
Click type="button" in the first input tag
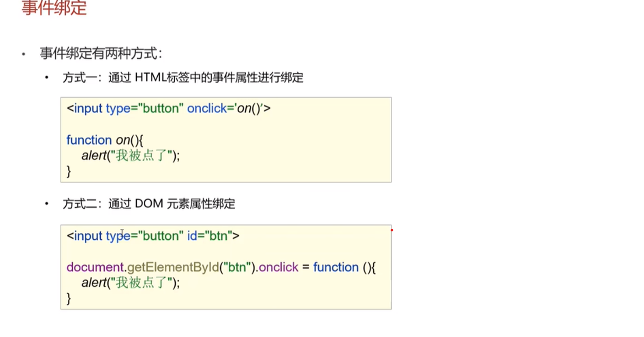coord(145,108)
